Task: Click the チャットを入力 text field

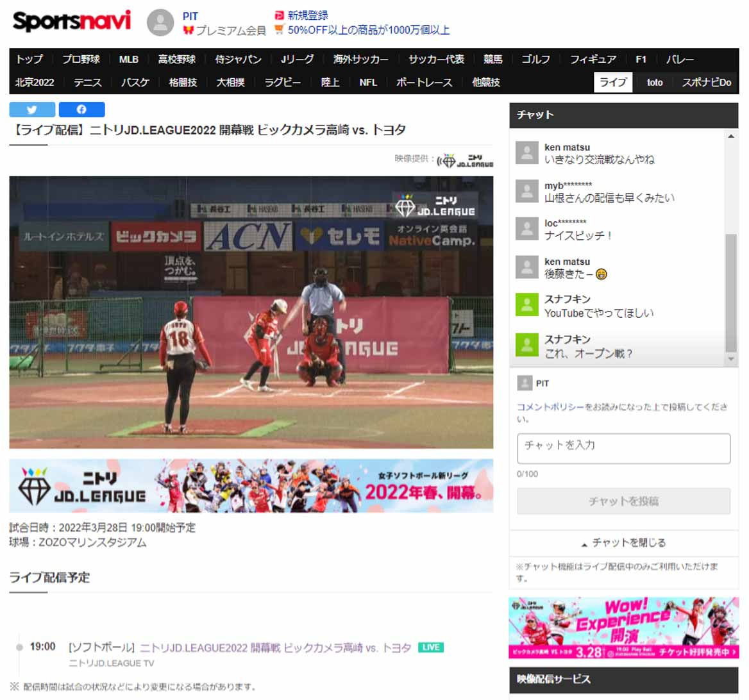Action: [623, 448]
